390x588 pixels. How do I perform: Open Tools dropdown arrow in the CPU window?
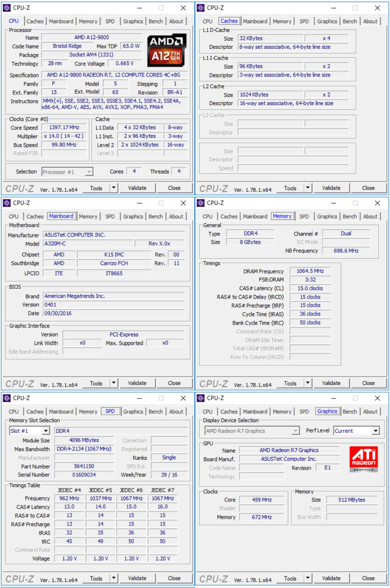click(114, 188)
